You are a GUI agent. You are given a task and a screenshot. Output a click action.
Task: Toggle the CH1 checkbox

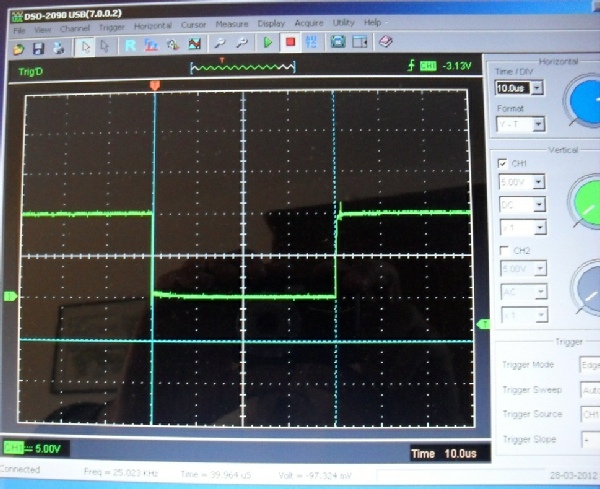tap(503, 163)
